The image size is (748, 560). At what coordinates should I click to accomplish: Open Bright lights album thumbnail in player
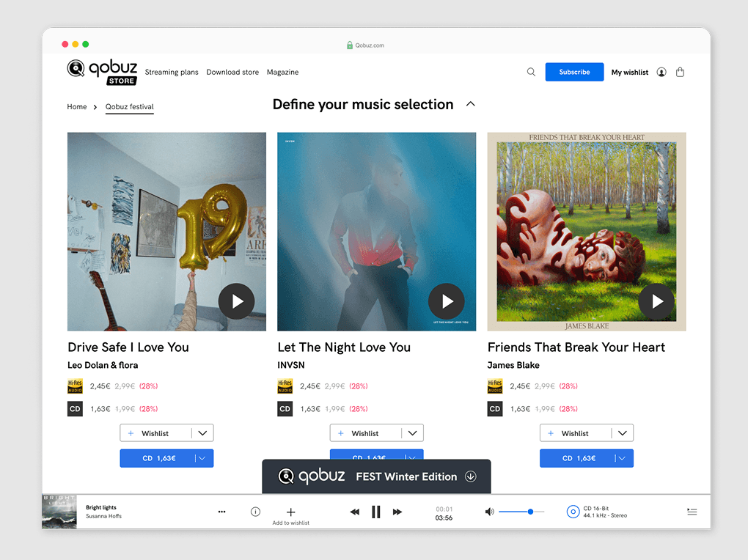[59, 512]
